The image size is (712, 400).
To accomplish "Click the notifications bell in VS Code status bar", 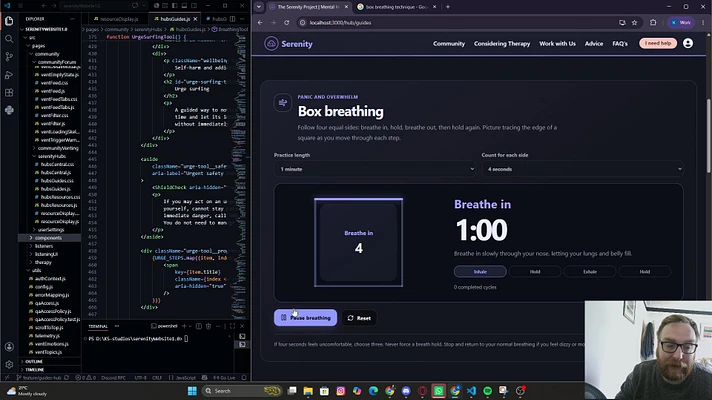I will tap(244, 378).
